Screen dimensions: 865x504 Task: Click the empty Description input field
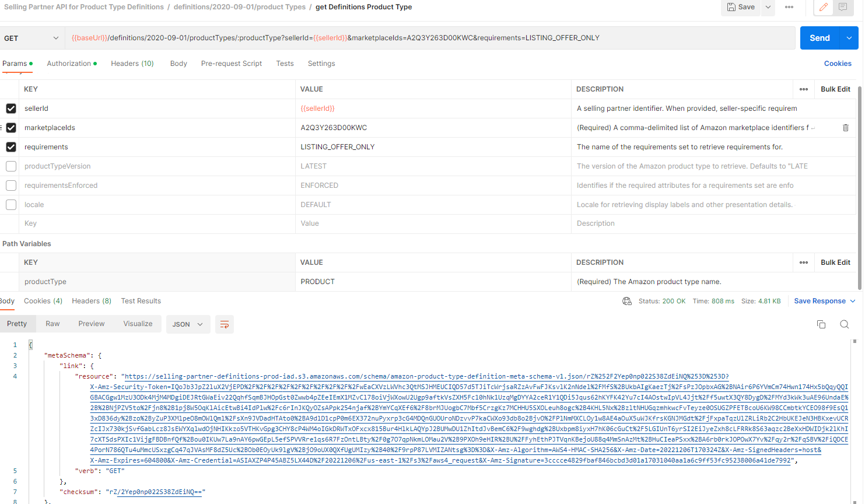click(713, 223)
